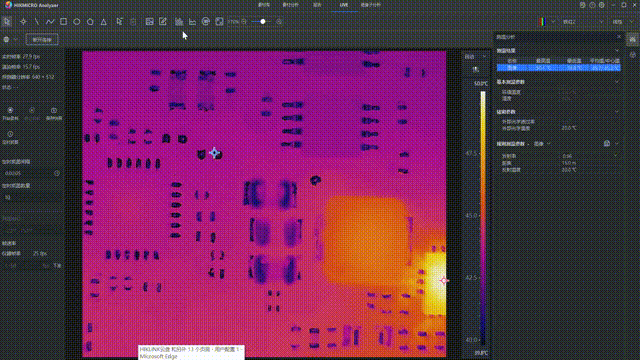Screen dimensions: 640x360
Task: Click the snapshot capture icon
Action: click(54, 110)
